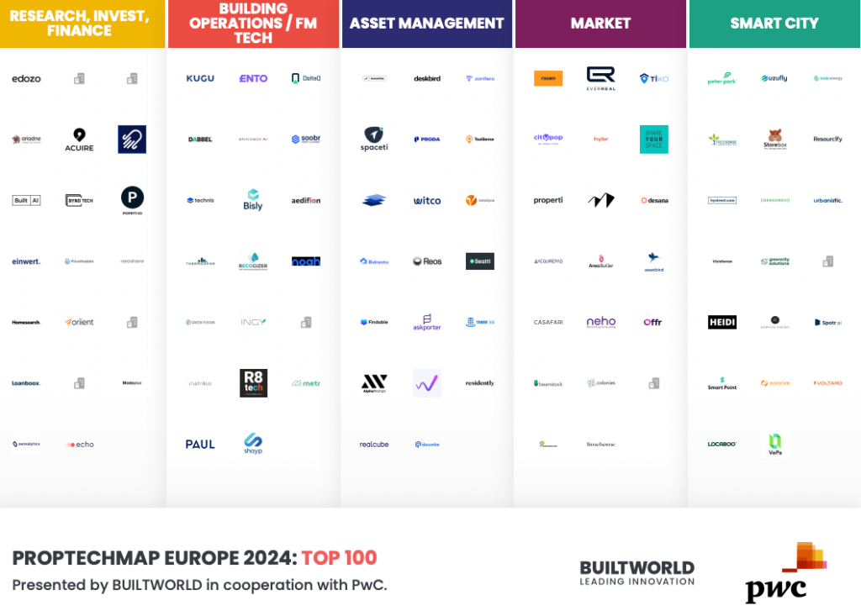Click the Offr logo

tap(652, 322)
